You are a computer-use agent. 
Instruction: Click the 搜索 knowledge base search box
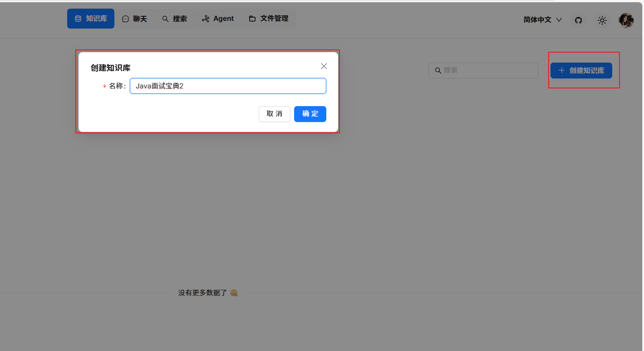tap(483, 70)
